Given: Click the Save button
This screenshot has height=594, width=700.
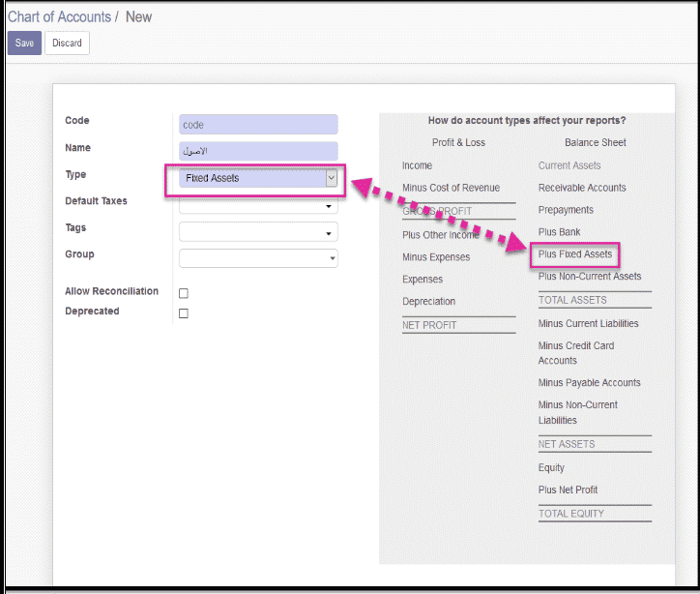Looking at the screenshot, I should tap(24, 44).
